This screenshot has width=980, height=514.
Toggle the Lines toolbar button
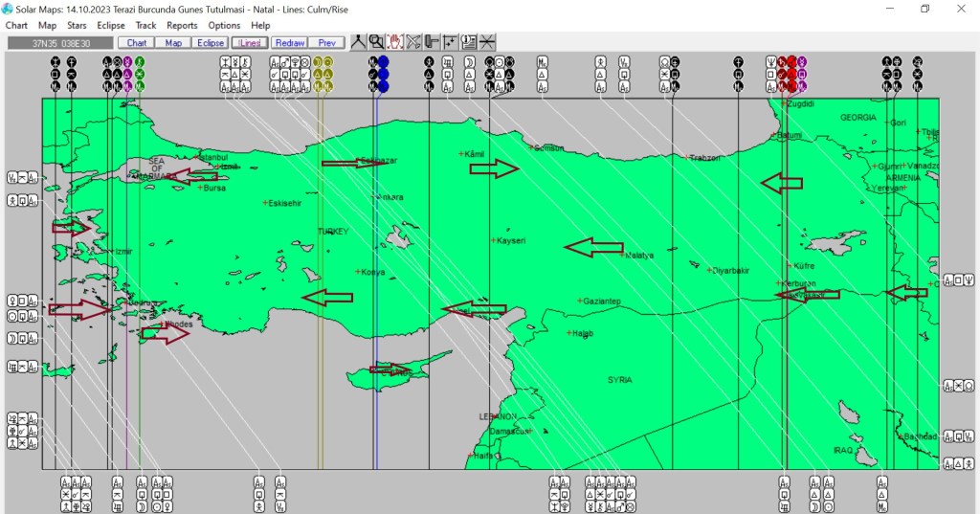pyautogui.click(x=250, y=43)
